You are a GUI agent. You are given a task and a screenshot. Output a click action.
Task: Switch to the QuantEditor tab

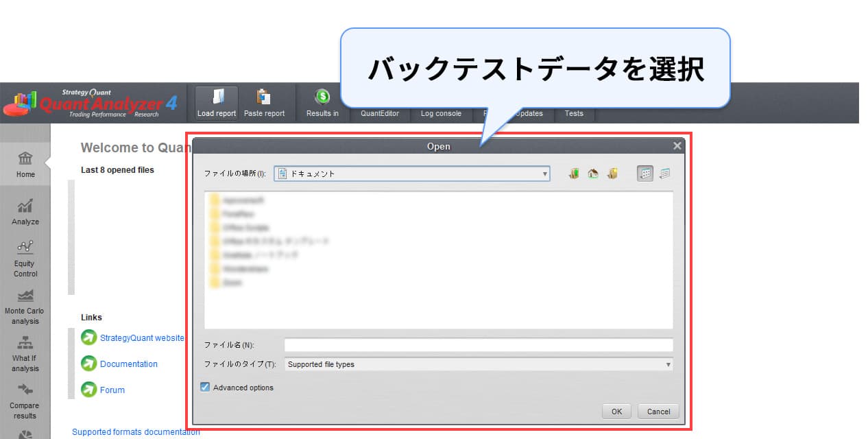[x=379, y=114]
